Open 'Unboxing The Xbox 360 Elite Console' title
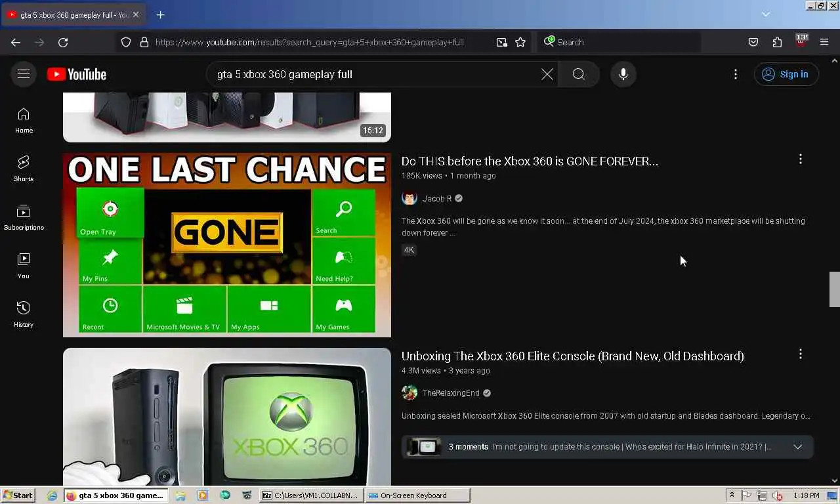This screenshot has height=504, width=840. click(x=573, y=356)
